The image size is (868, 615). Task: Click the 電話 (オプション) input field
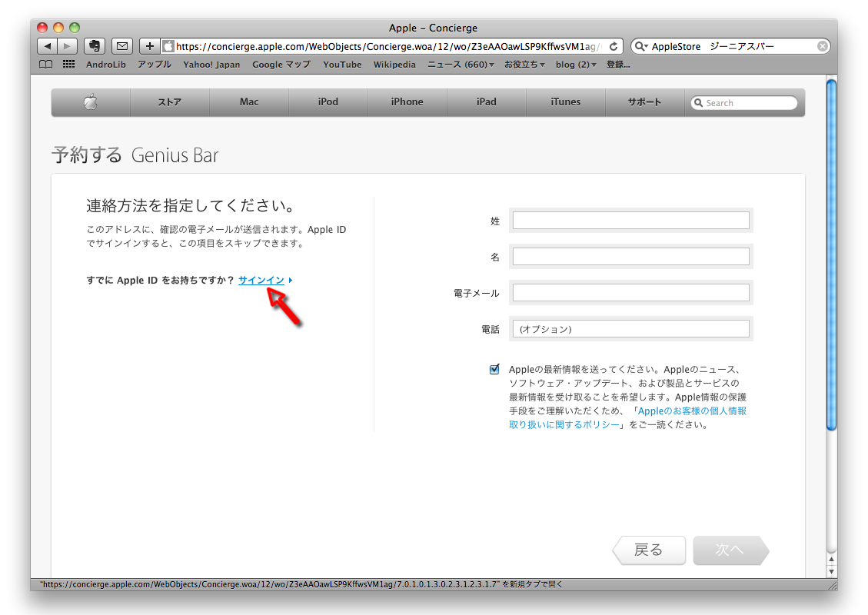[631, 329]
